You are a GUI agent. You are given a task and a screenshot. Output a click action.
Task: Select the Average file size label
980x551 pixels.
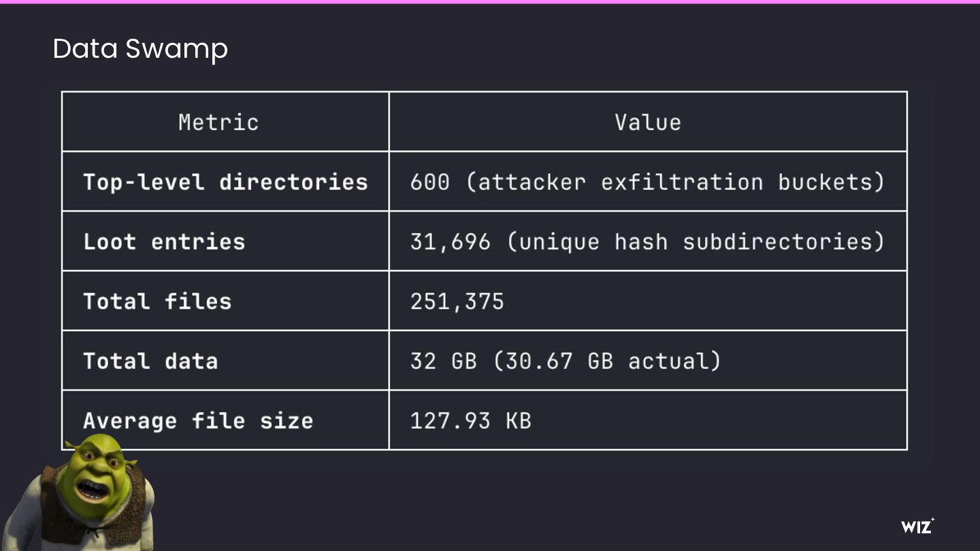[x=198, y=420]
